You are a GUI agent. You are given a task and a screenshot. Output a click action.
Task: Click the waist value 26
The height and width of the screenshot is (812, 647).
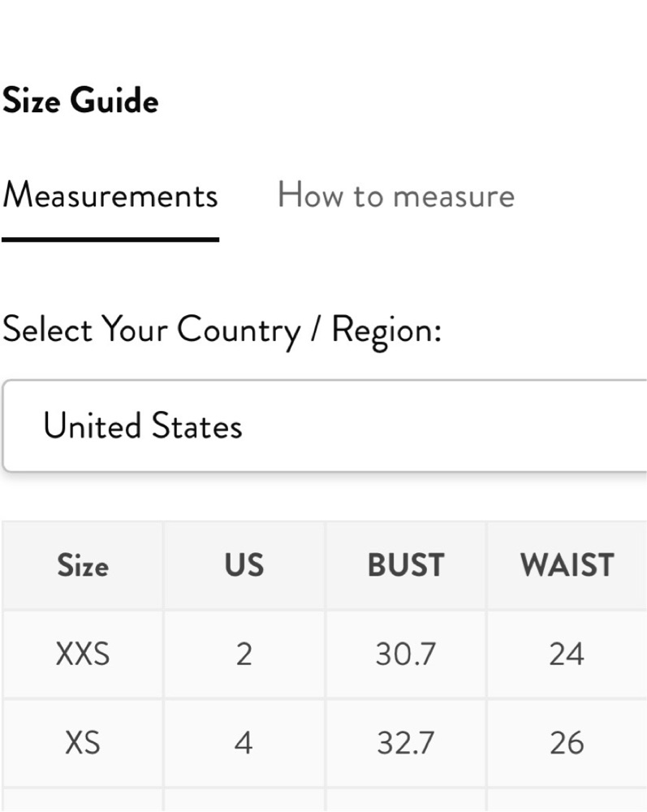[x=567, y=743]
